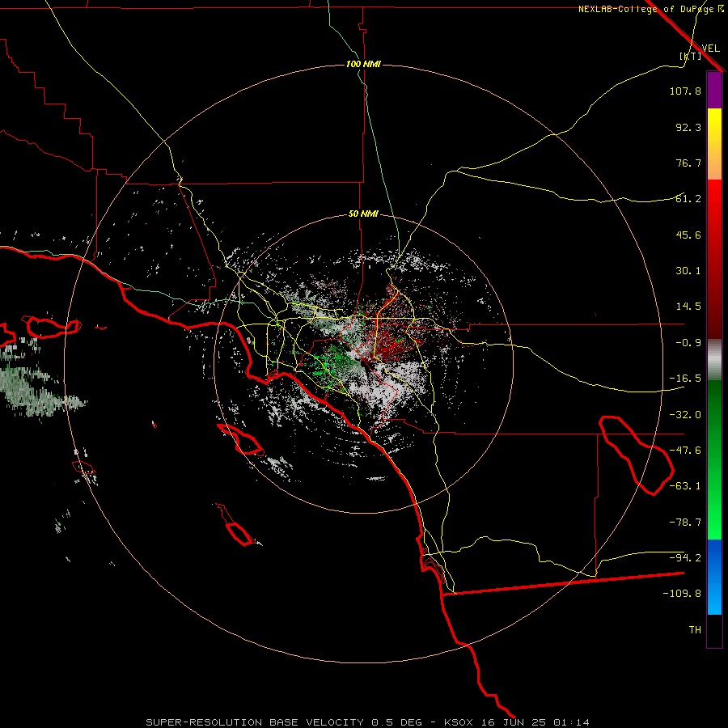Click the -47.6 legend value

coord(685,451)
